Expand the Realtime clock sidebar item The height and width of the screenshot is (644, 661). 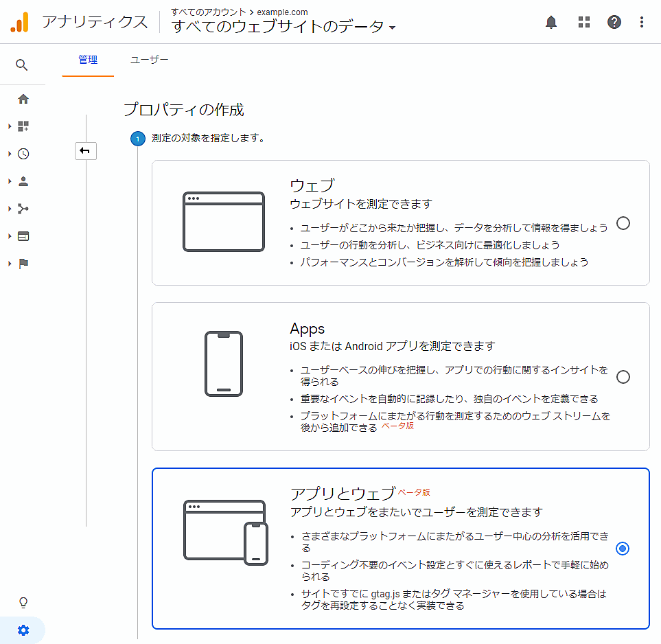[x=23, y=154]
